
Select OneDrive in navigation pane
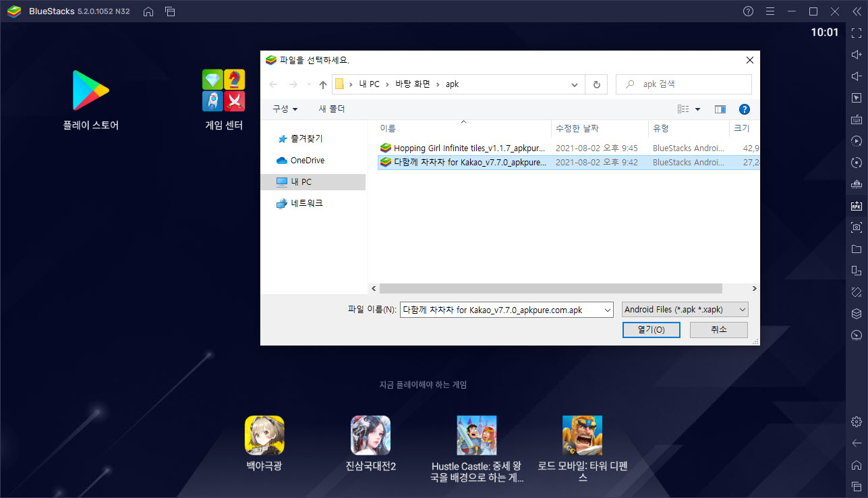(307, 160)
